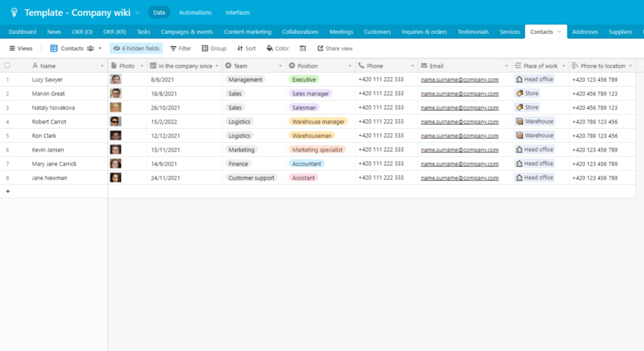
Task: Click the orange Warehouse manager tag
Action: pyautogui.click(x=318, y=122)
